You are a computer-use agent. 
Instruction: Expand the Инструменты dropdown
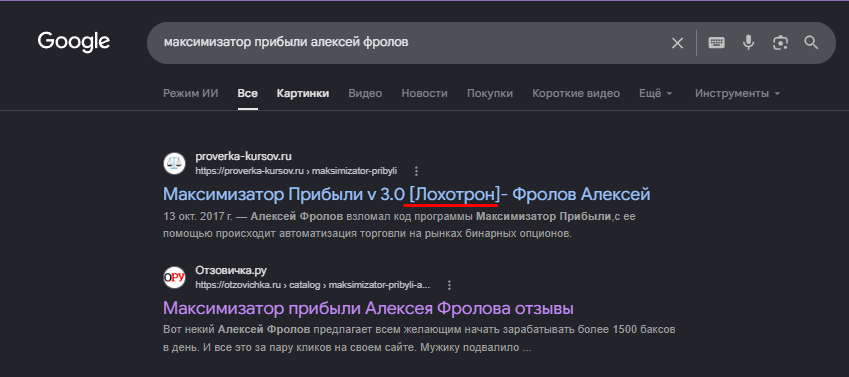(x=737, y=94)
